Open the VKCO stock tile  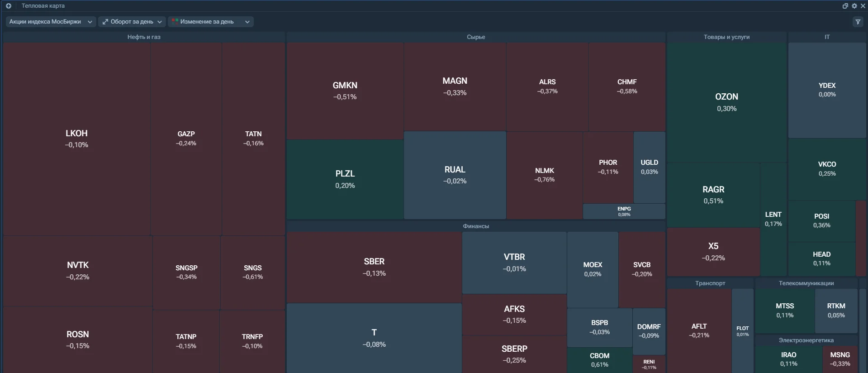[827, 169]
